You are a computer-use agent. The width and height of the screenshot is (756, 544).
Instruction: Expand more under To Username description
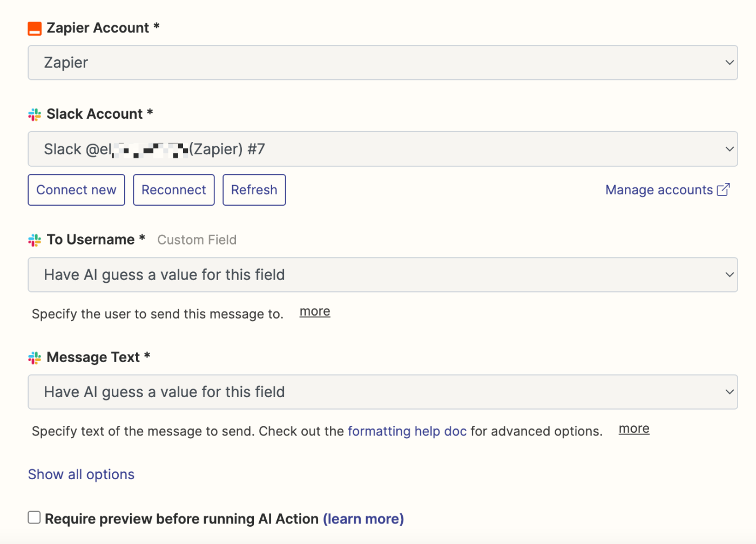(315, 311)
